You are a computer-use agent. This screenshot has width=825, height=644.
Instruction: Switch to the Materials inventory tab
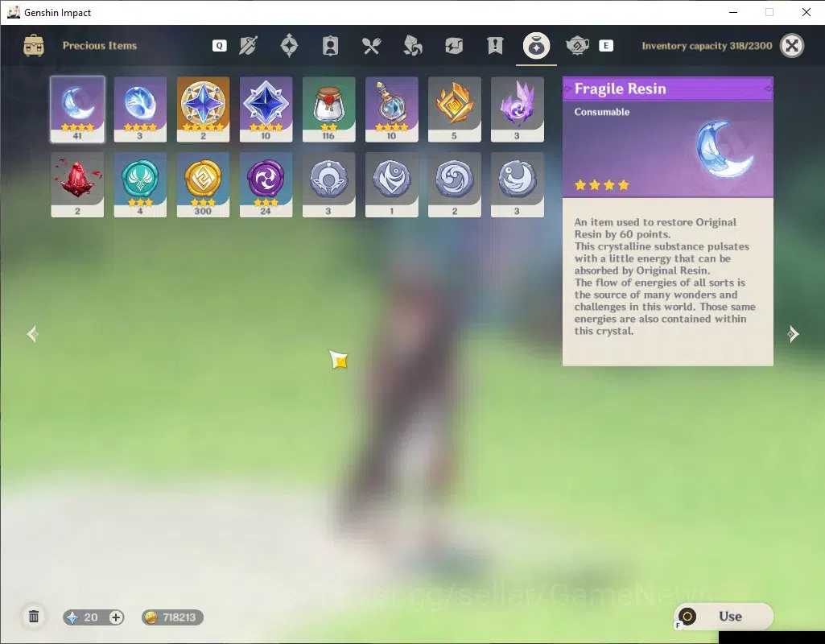[412, 46]
